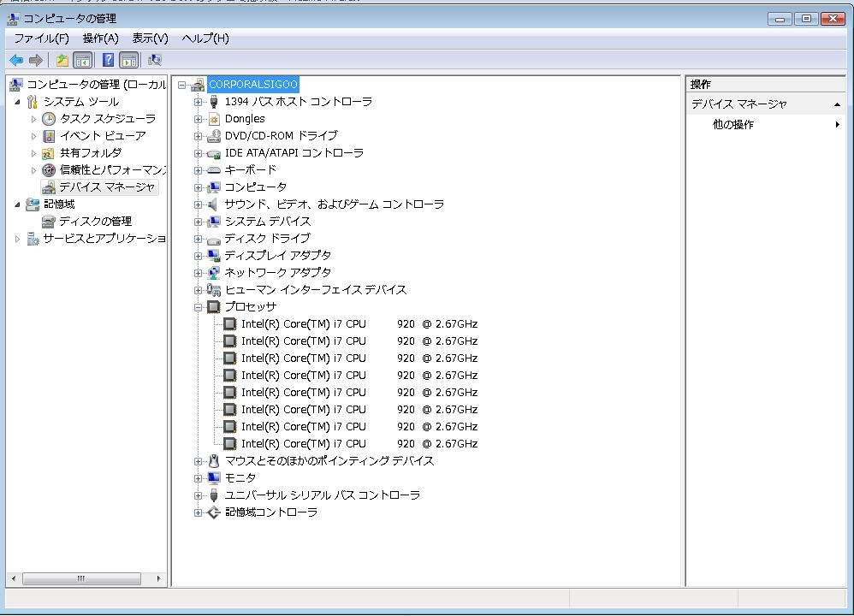
Task: Click the blue Help question mark icon
Action: (109, 60)
